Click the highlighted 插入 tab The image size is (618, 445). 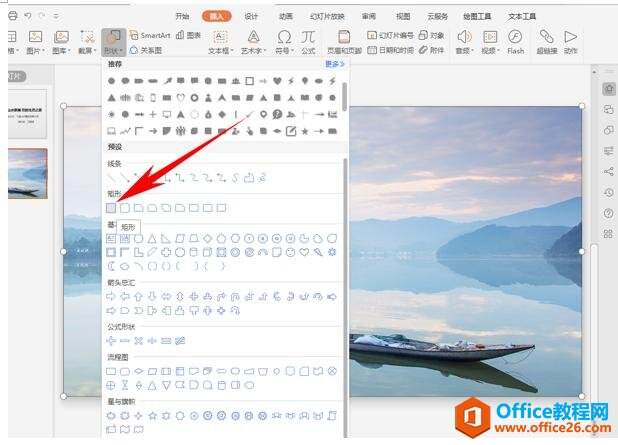[x=216, y=16]
